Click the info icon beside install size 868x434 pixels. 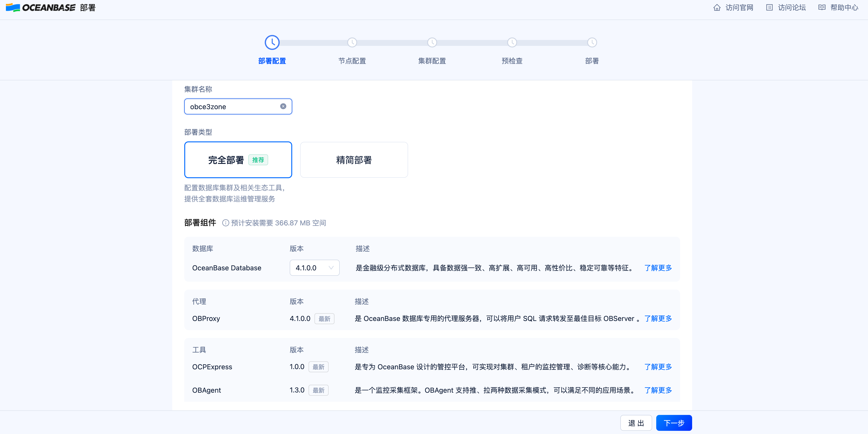[x=225, y=223]
